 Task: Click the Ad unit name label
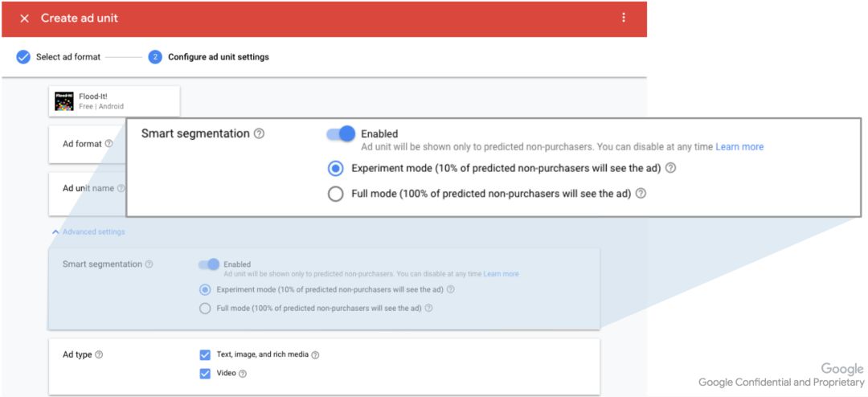[x=88, y=188]
